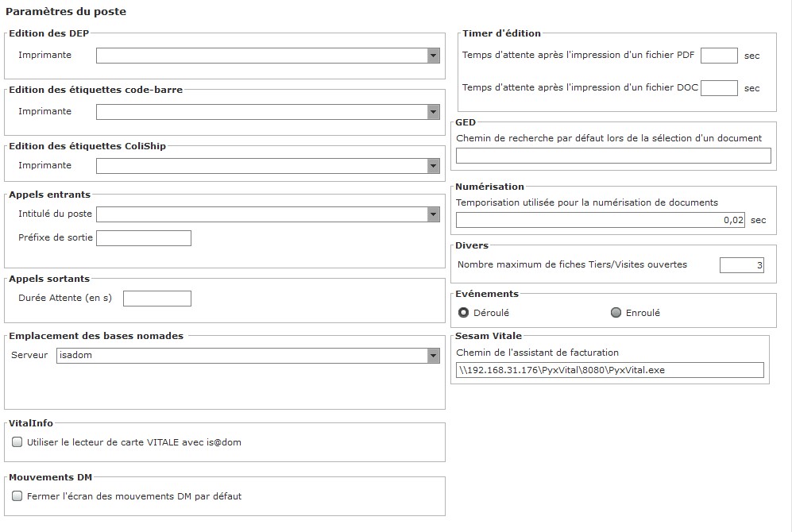This screenshot has width=792, height=532.
Task: Click the numérisation temporisation field
Action: pyautogui.click(x=601, y=220)
